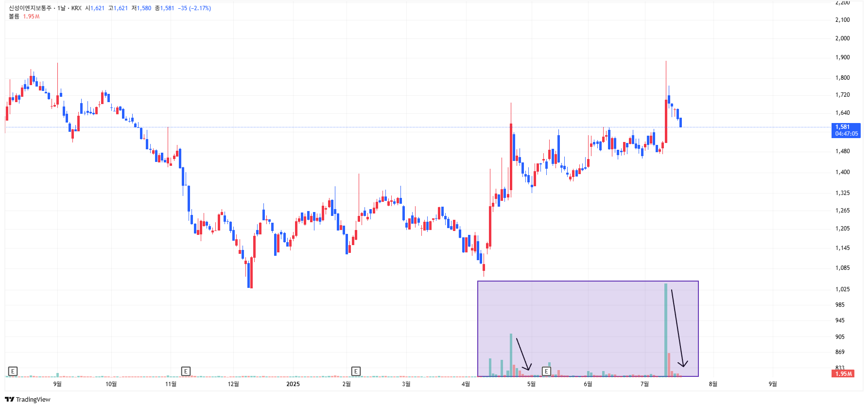Click the 11월 label on the time axis
Screen dimensions: 868x408
tap(171, 384)
